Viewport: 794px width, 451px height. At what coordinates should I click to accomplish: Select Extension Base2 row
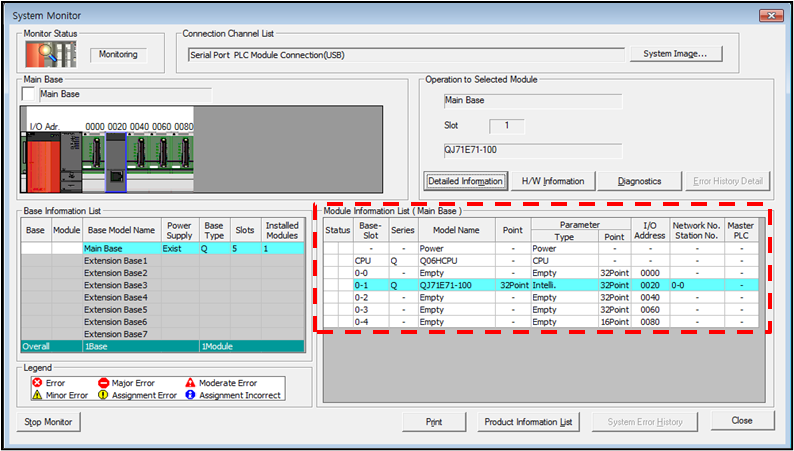pos(163,273)
